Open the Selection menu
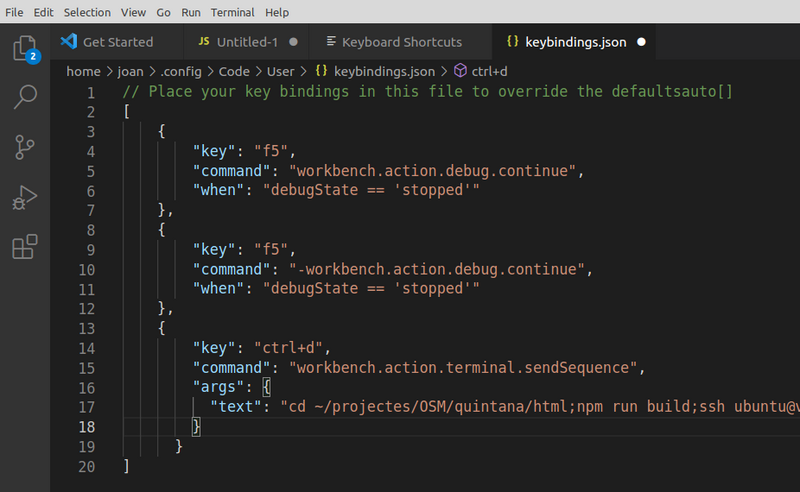The image size is (800, 492). [87, 12]
